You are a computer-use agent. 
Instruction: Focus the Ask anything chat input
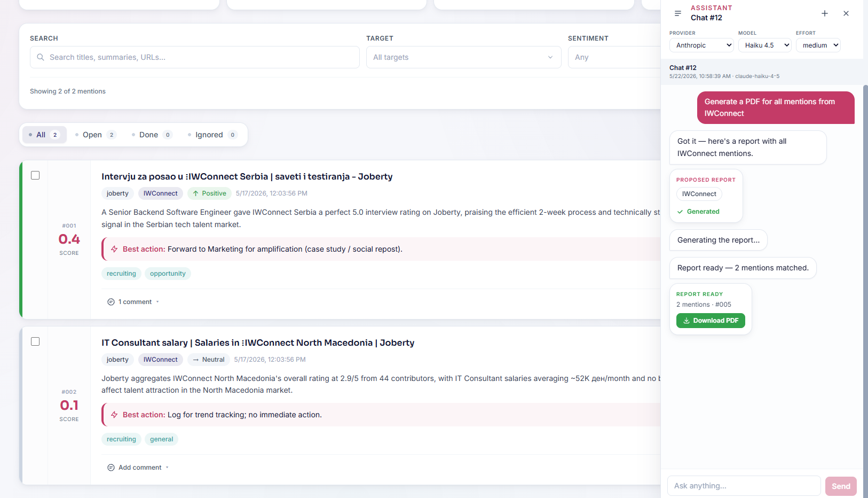point(744,486)
